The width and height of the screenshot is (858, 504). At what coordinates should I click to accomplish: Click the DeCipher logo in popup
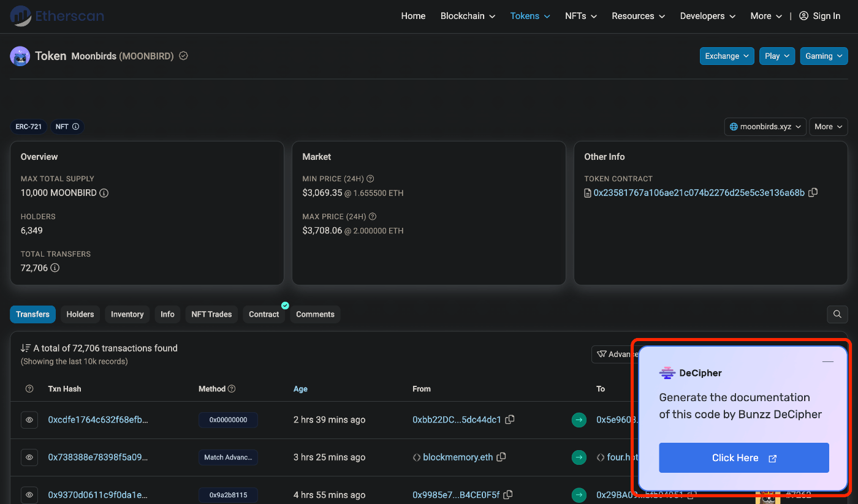(667, 373)
